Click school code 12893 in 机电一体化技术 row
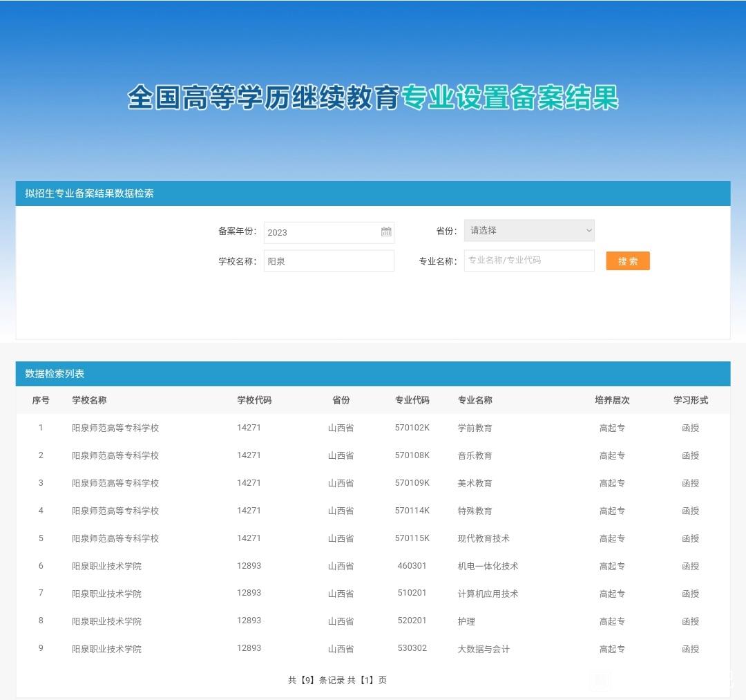This screenshot has height=700, width=746. click(x=249, y=565)
